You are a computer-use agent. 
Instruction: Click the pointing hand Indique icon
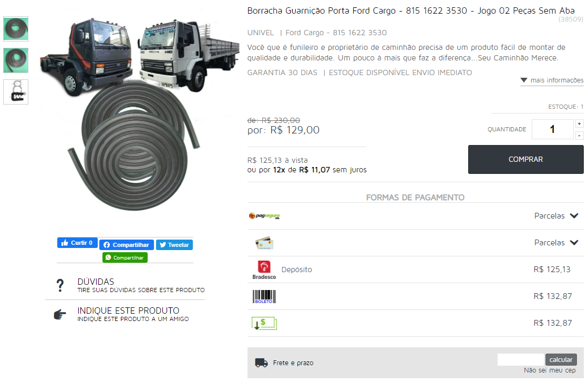60,314
